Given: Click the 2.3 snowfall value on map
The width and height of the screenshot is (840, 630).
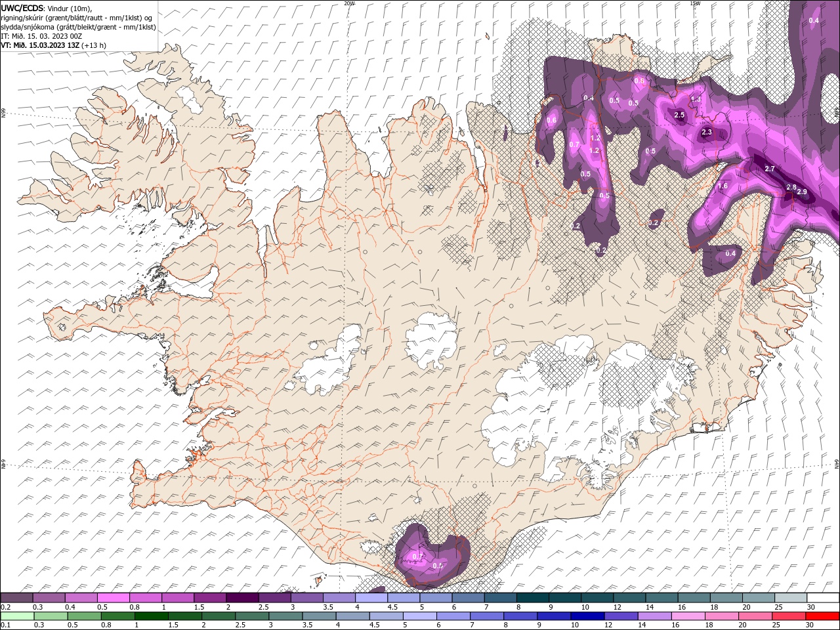Looking at the screenshot, I should tap(707, 132).
